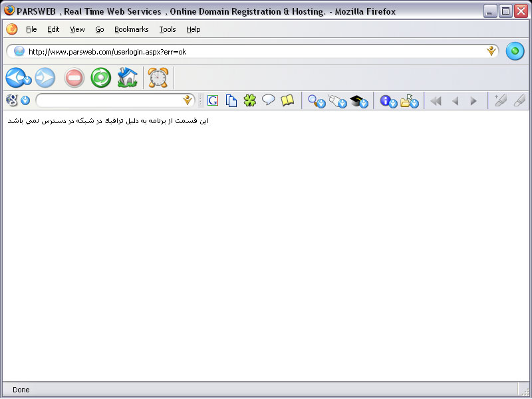Click the green clover toolbar icon
The image size is (532, 399).
tap(249, 100)
